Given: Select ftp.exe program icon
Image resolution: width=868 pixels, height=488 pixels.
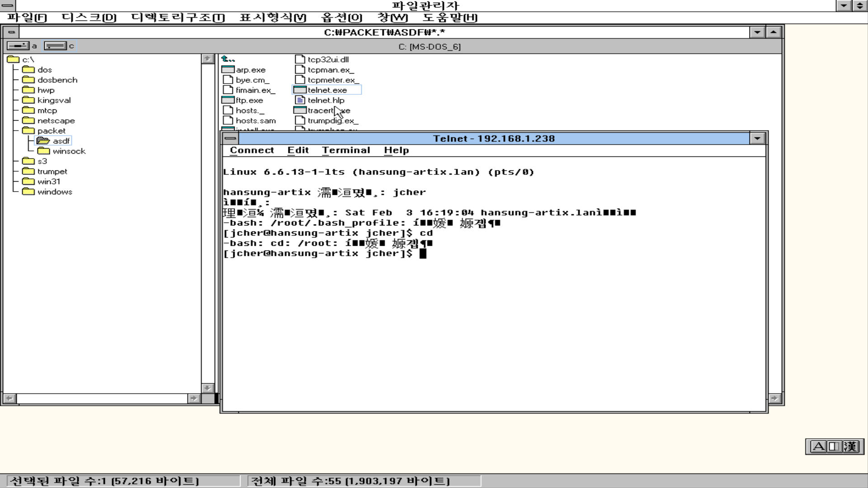Looking at the screenshot, I should coord(228,100).
